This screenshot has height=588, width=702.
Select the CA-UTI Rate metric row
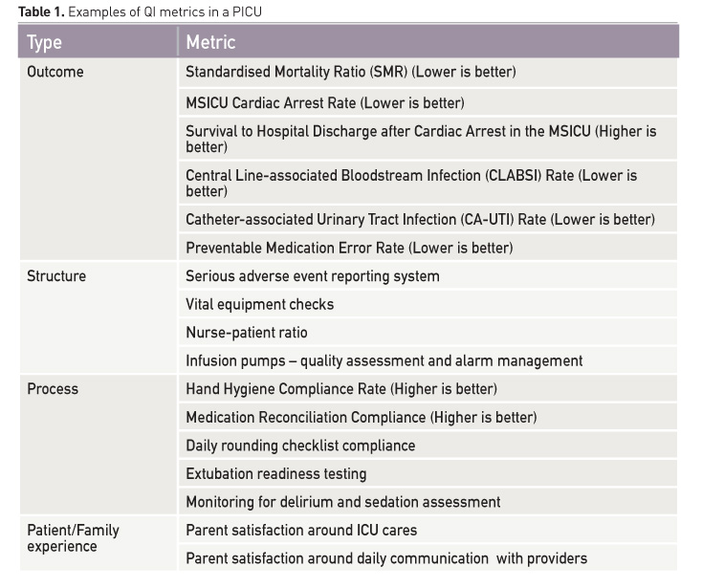(420, 219)
